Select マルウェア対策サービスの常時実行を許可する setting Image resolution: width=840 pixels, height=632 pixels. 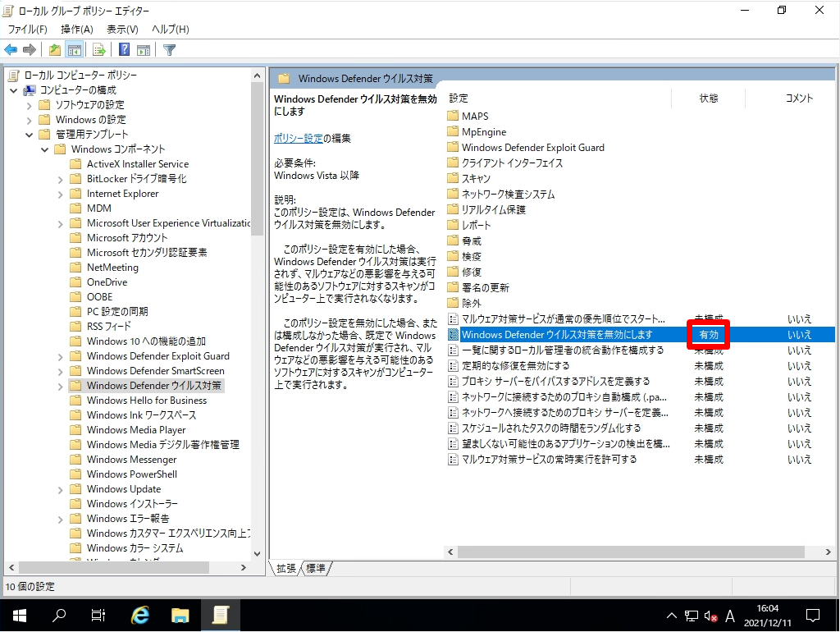[549, 459]
